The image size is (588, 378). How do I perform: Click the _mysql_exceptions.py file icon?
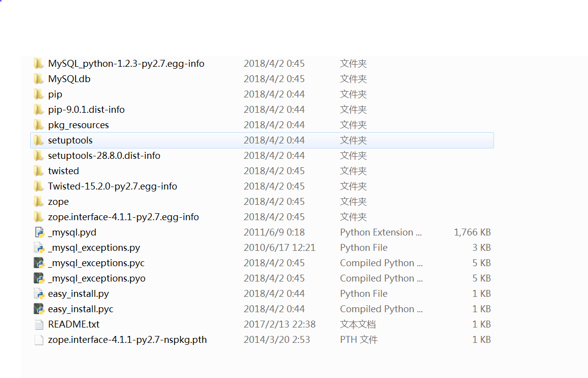(39, 248)
